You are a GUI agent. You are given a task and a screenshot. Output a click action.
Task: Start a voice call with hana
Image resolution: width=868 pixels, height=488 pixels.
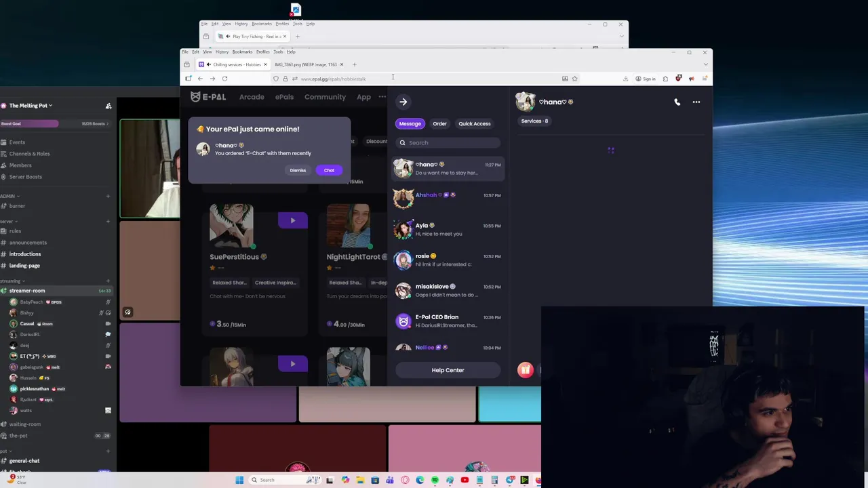click(677, 102)
